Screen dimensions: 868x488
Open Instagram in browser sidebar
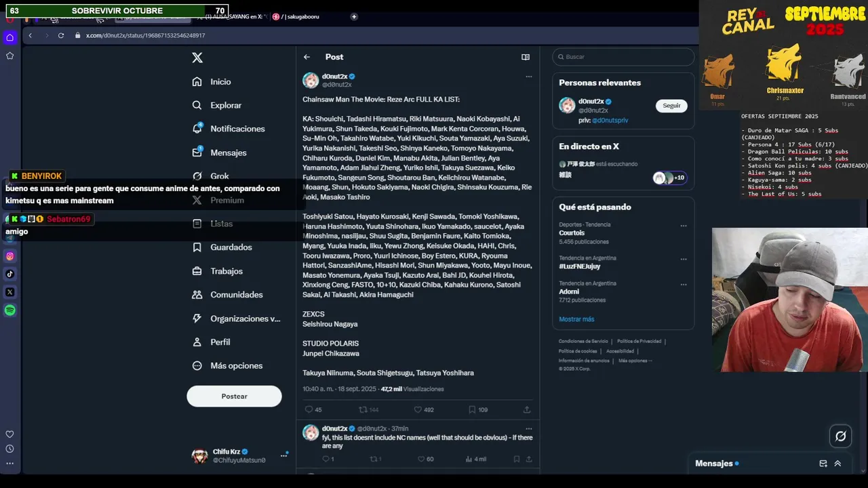(x=9, y=256)
